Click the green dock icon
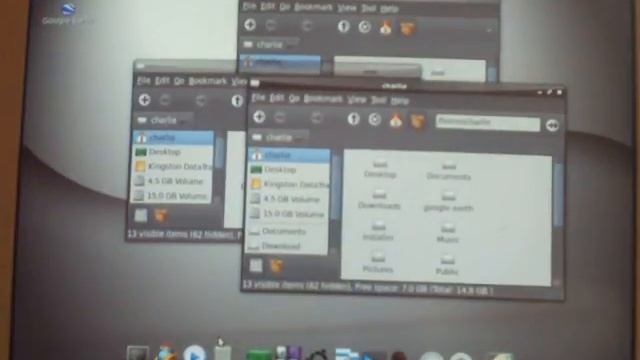 point(259,354)
